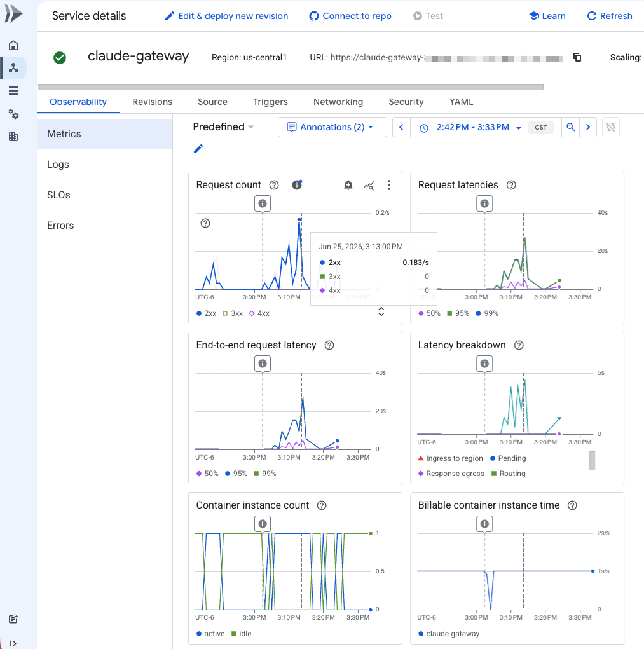
Task: Toggle Pending series in Latency breakdown legend
Action: (508, 458)
